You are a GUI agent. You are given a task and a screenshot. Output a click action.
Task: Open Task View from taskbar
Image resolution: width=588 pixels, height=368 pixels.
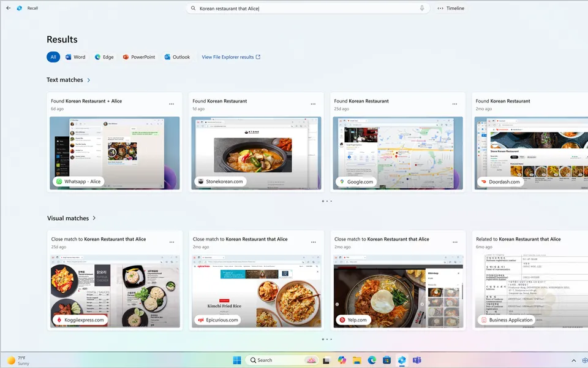coord(326,361)
